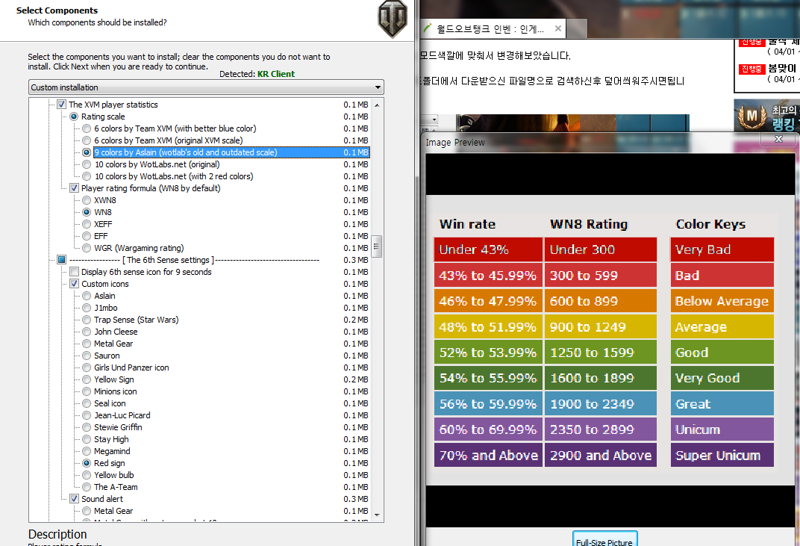Close the Korean browser tab
This screenshot has height=546, width=800.
(558, 29)
